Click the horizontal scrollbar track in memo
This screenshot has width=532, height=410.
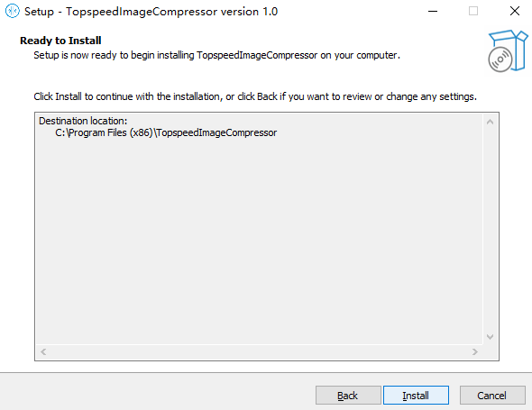click(x=259, y=352)
